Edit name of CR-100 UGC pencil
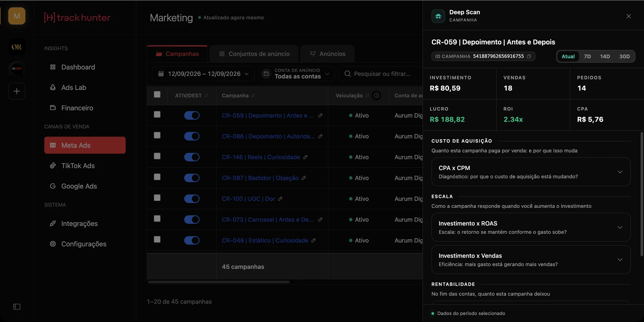The image size is (644, 322). (280, 199)
